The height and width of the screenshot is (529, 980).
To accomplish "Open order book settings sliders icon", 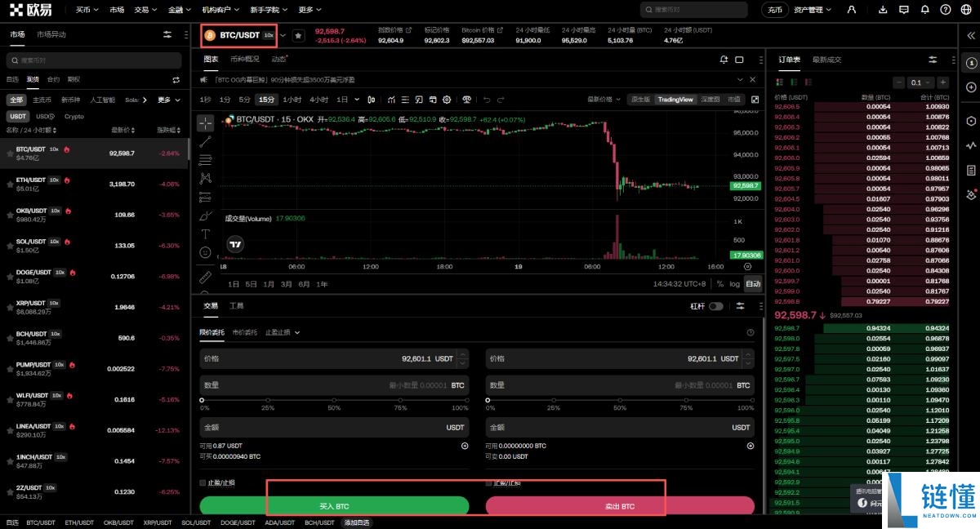I will click(x=933, y=60).
